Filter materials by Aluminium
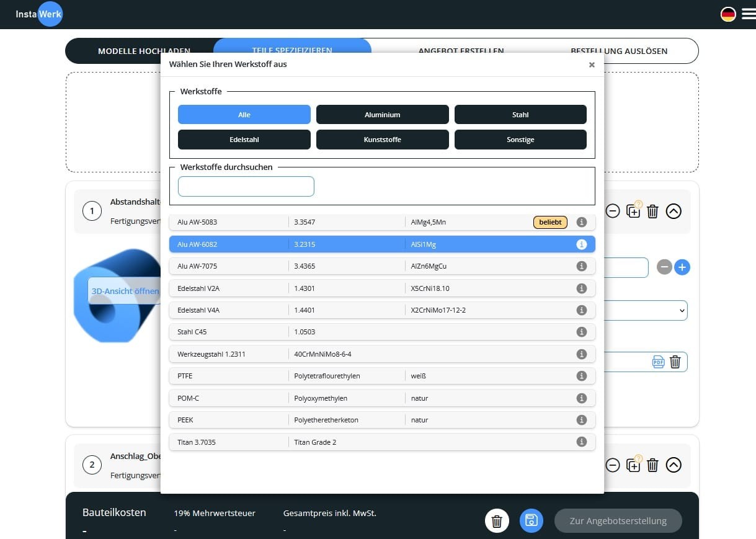This screenshot has height=539, width=756. 382,115
